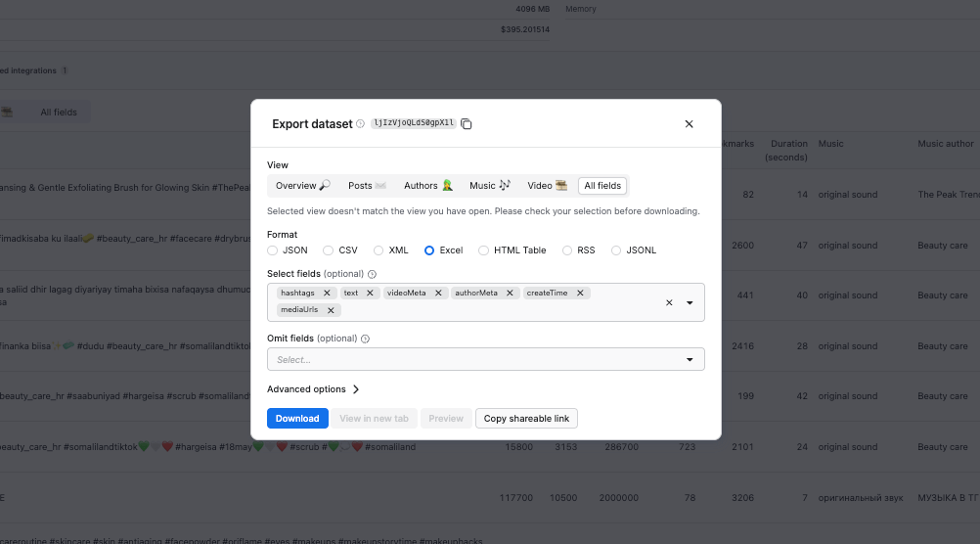
Task: Select the HTML Table format option
Action: click(x=483, y=250)
